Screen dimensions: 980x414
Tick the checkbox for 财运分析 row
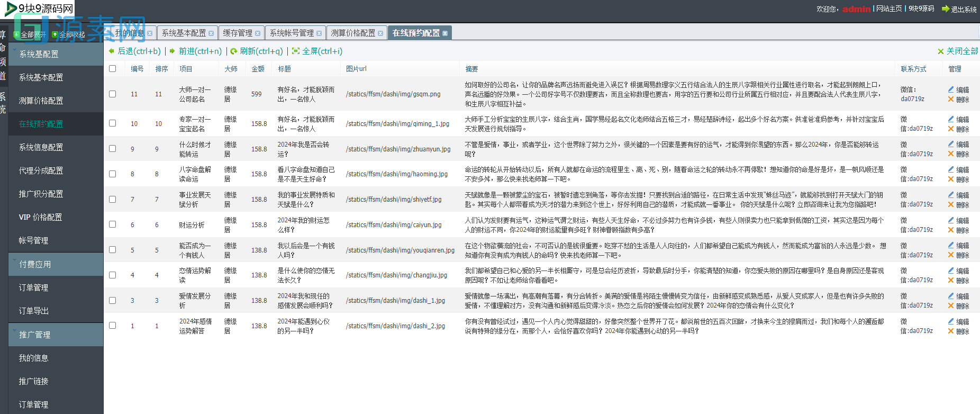tap(112, 224)
